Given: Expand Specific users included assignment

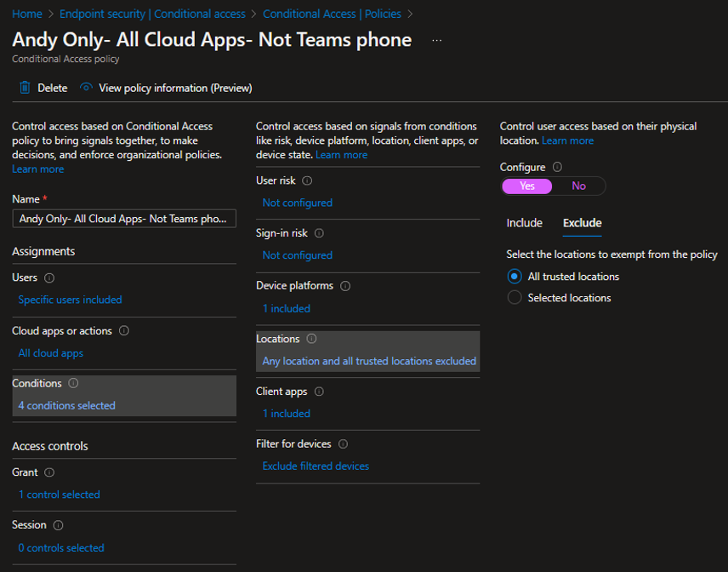Looking at the screenshot, I should click(70, 300).
